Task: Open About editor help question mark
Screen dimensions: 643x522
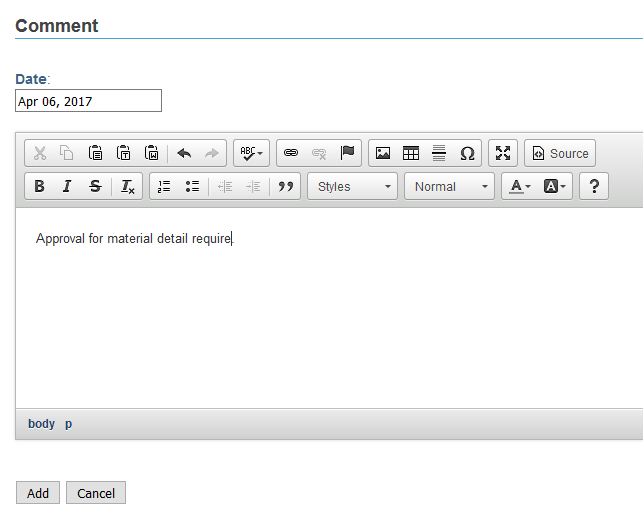Action: tap(594, 186)
